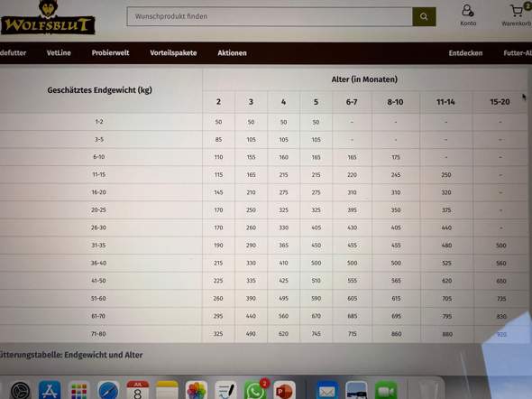
Task: Open WhatsApp from the dock
Action: [x=255, y=391]
